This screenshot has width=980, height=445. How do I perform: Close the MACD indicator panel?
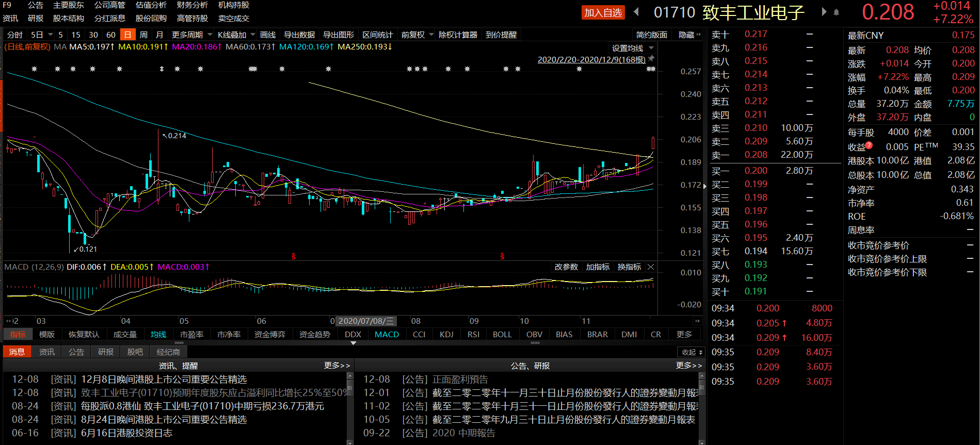pyautogui.click(x=651, y=267)
